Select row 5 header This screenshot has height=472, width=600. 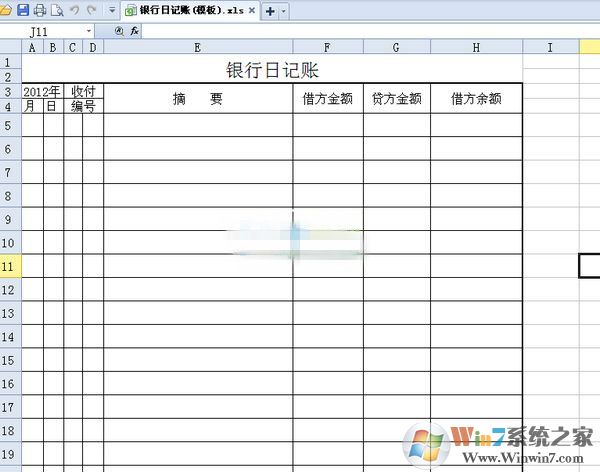[x=11, y=125]
